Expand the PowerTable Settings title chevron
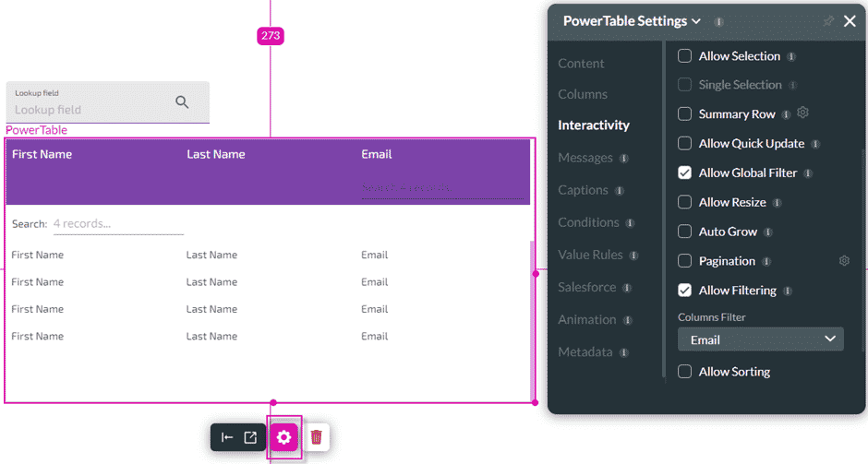868x464 pixels. click(696, 21)
